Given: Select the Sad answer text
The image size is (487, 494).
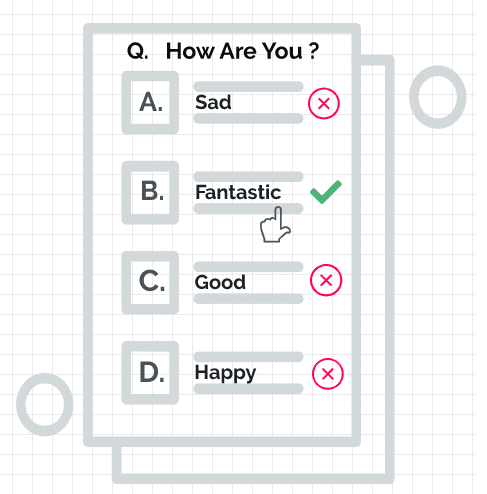Looking at the screenshot, I should tap(213, 102).
